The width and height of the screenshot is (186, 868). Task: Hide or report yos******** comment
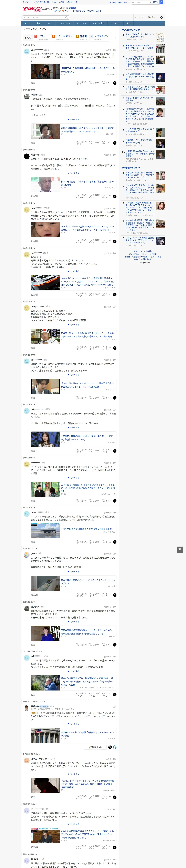pos(110,50)
